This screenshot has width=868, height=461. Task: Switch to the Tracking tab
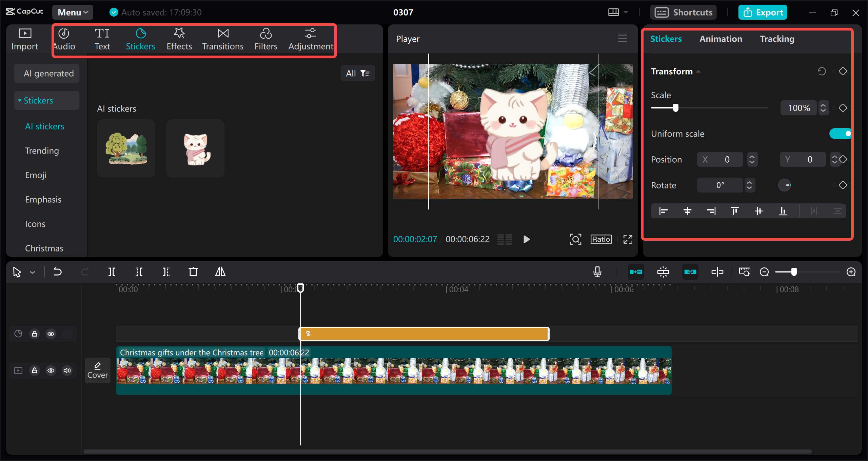(x=777, y=39)
